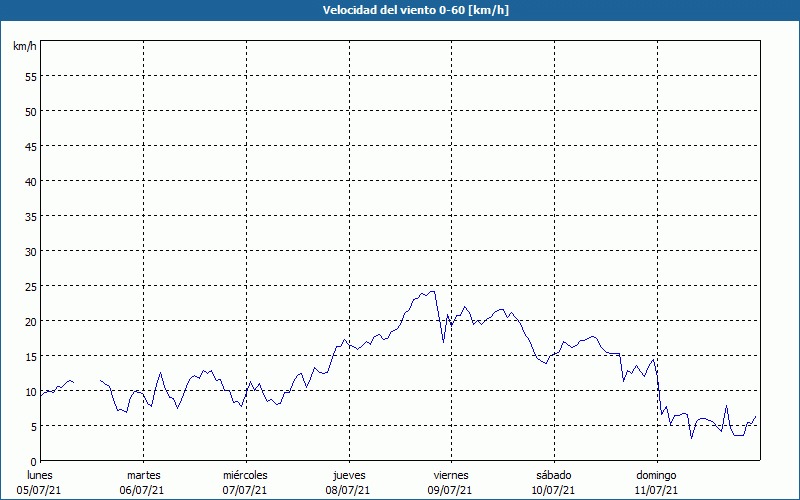
Task: Select the 55 value on the y-axis
Action: tap(31, 77)
